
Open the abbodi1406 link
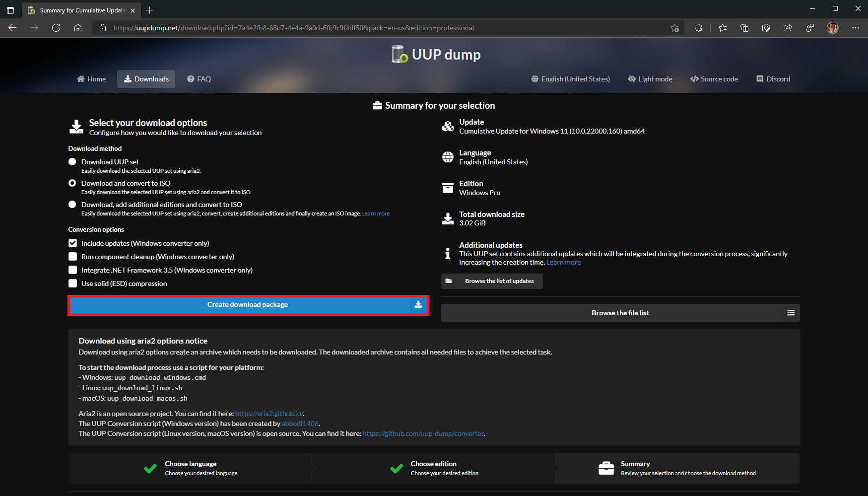pos(300,424)
